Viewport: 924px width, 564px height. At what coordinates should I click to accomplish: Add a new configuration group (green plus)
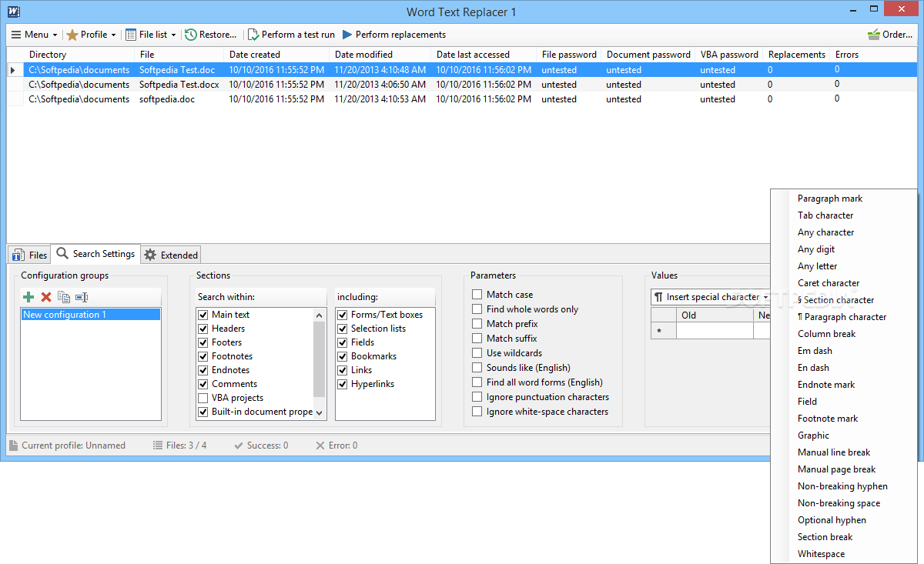[28, 297]
